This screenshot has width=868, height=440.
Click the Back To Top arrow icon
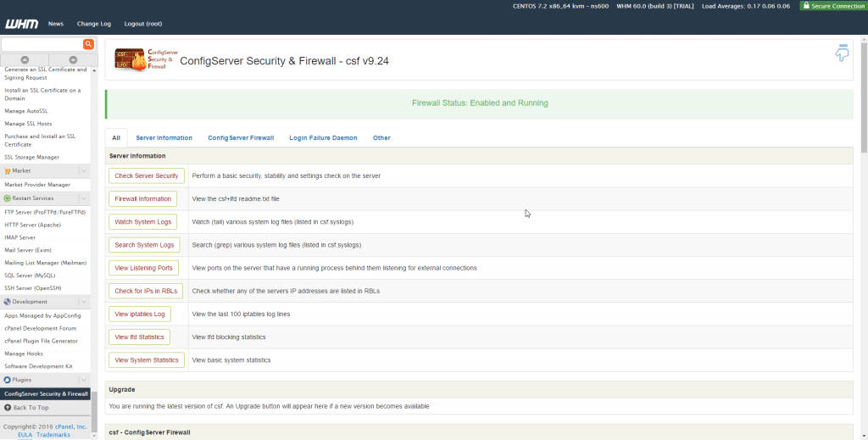coord(7,407)
